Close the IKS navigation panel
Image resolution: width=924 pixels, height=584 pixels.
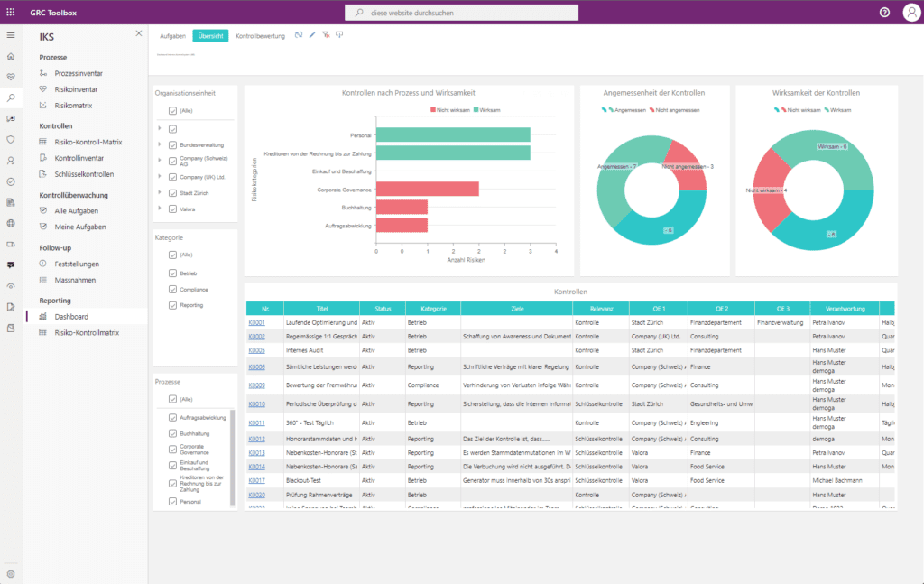tap(138, 33)
